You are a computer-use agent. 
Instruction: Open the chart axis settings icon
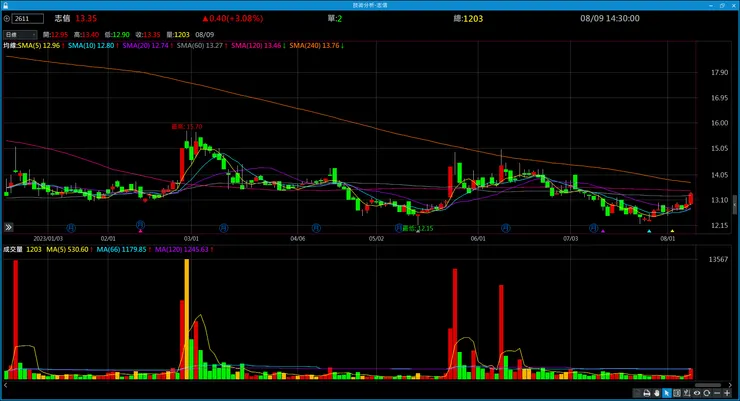[x=687, y=393]
